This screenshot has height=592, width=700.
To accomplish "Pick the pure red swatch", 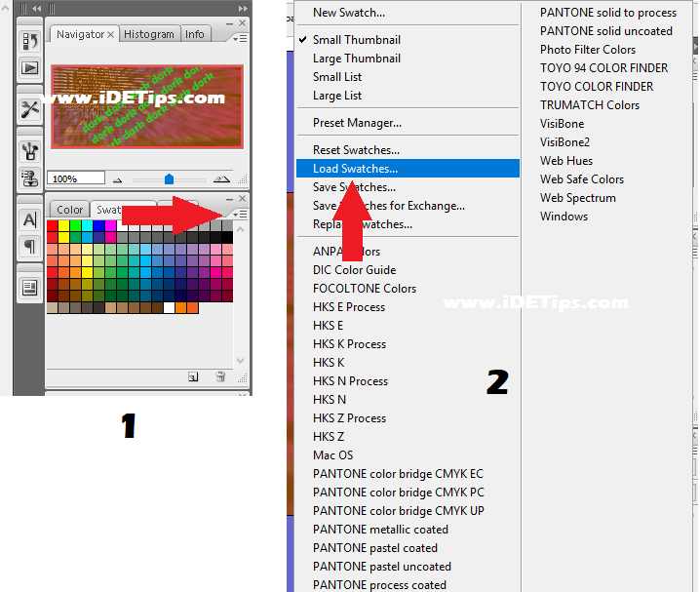I will tap(53, 225).
